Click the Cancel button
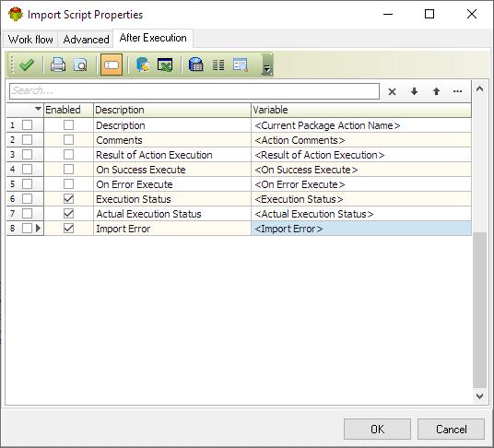Viewport: 494px width, 448px height. point(452,429)
